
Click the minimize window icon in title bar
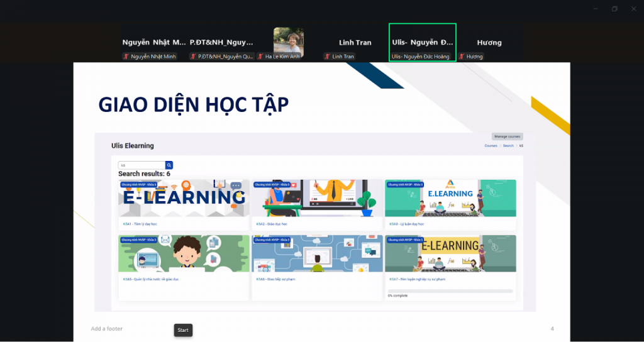(x=595, y=9)
